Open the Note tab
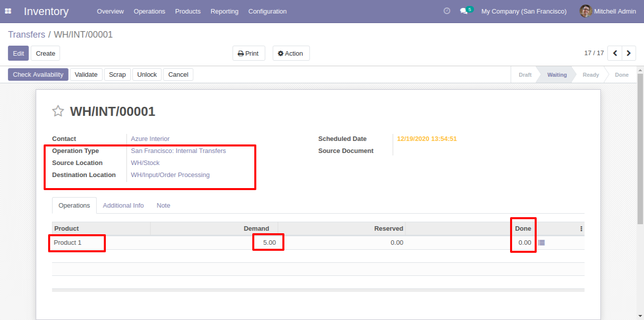The width and height of the screenshot is (644, 320). (x=163, y=206)
